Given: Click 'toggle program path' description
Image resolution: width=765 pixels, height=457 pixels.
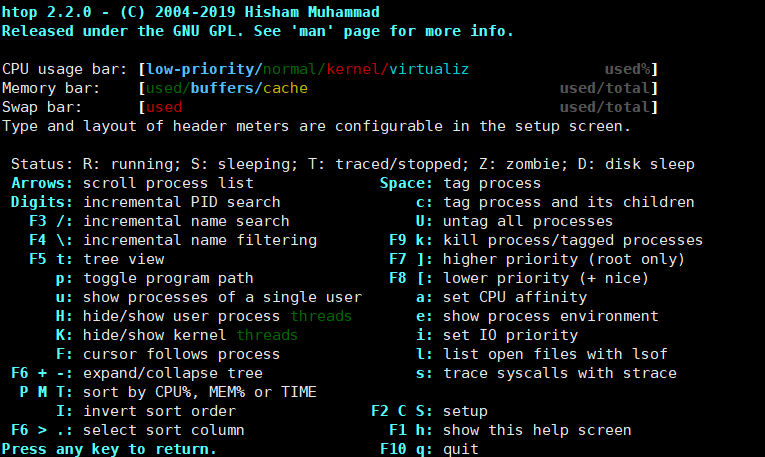Looking at the screenshot, I should 168,278.
